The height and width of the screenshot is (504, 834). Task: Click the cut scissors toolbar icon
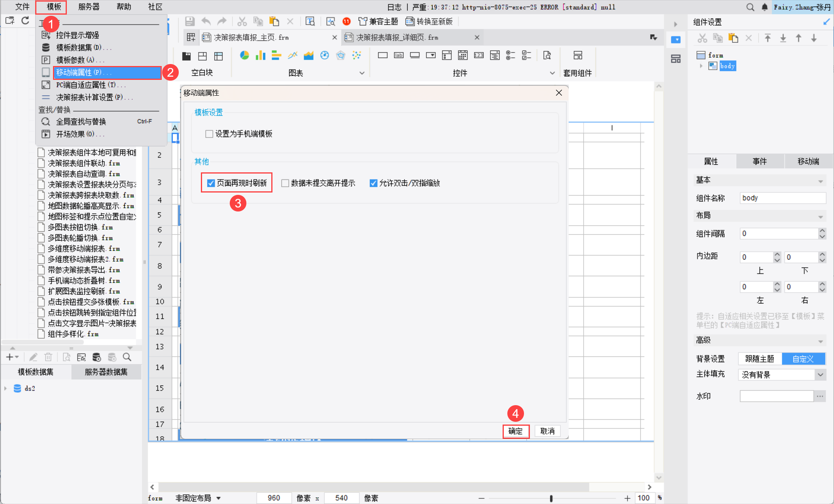[x=242, y=21]
